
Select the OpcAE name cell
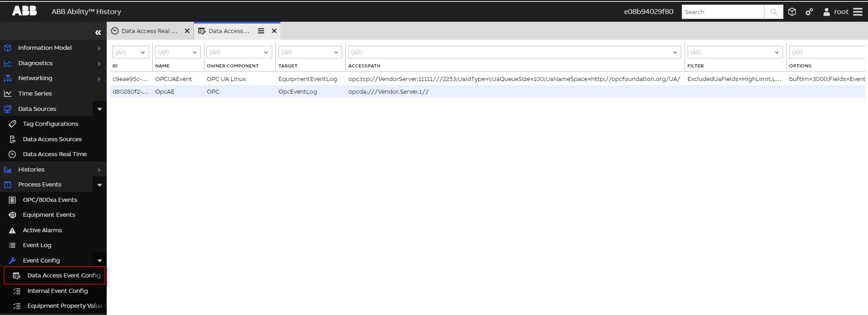click(165, 91)
